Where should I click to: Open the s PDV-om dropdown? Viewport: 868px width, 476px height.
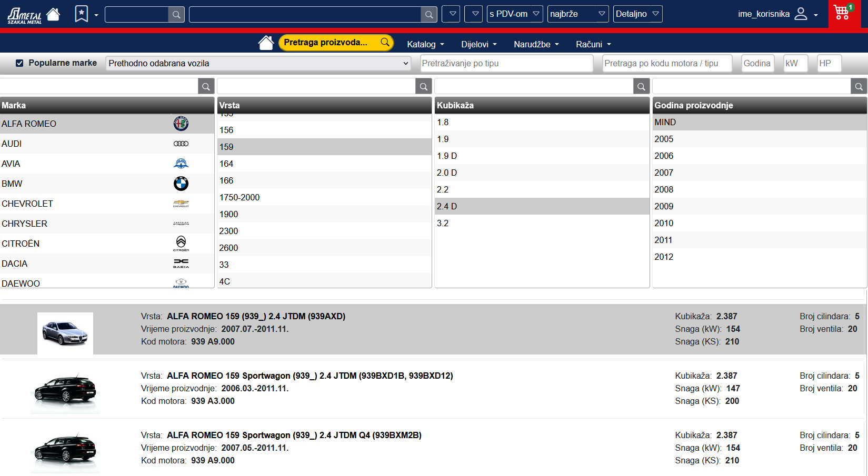pyautogui.click(x=514, y=14)
